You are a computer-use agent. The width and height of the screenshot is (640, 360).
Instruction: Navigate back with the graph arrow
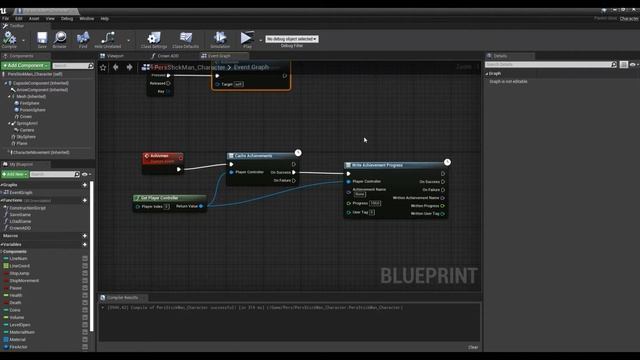[x=116, y=67]
